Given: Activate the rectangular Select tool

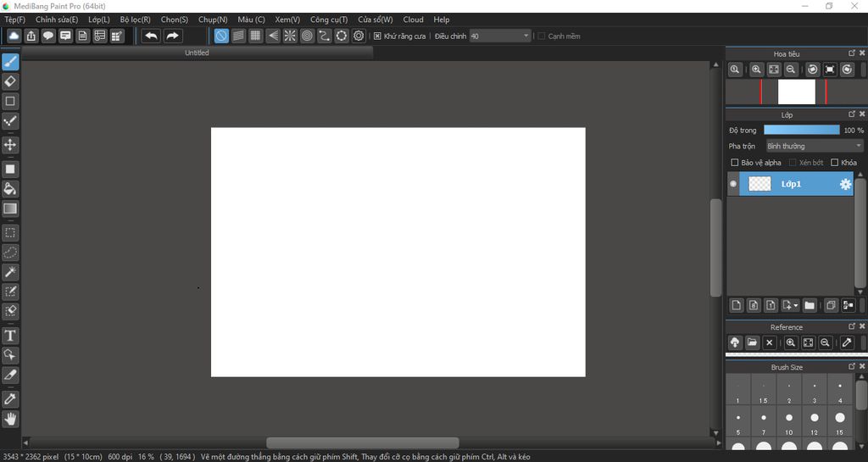Looking at the screenshot, I should pyautogui.click(x=10, y=232).
